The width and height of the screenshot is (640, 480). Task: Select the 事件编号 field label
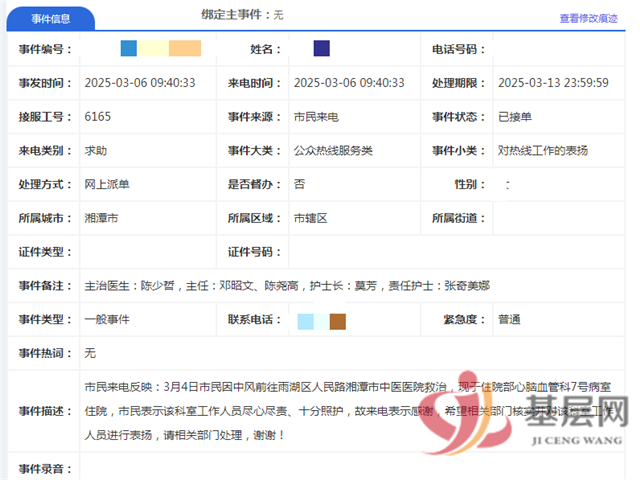45,49
